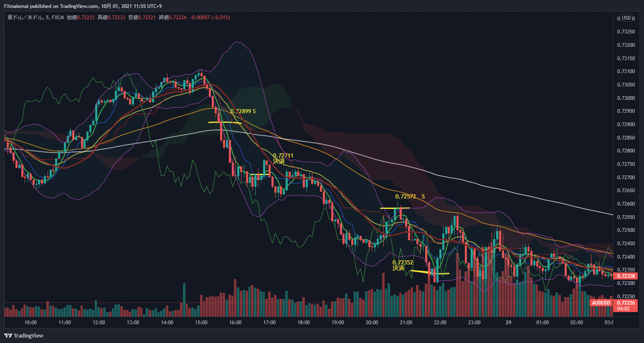Click the 終値 0.72226 close value

(172, 18)
